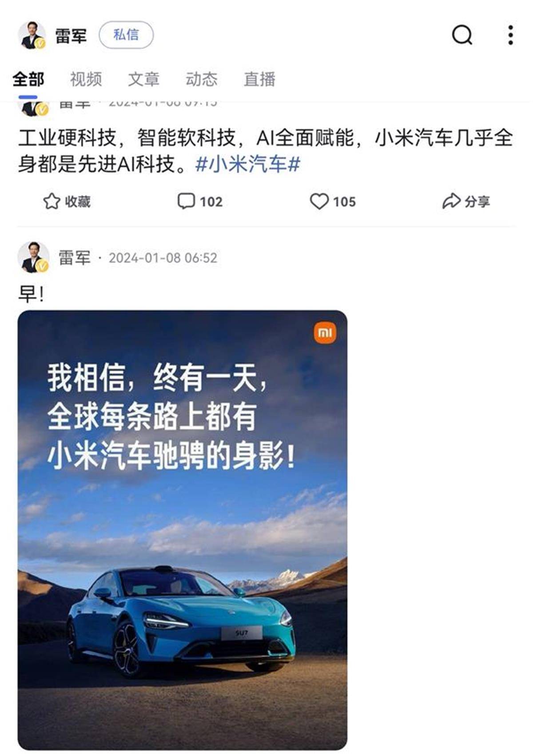The height and width of the screenshot is (756, 533).
Task: Select the 全部 tab
Action: [28, 79]
